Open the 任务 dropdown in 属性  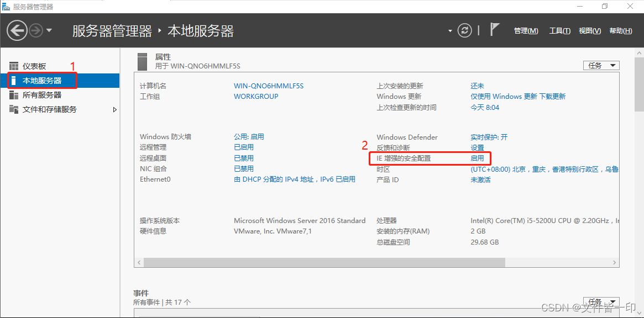pyautogui.click(x=601, y=65)
